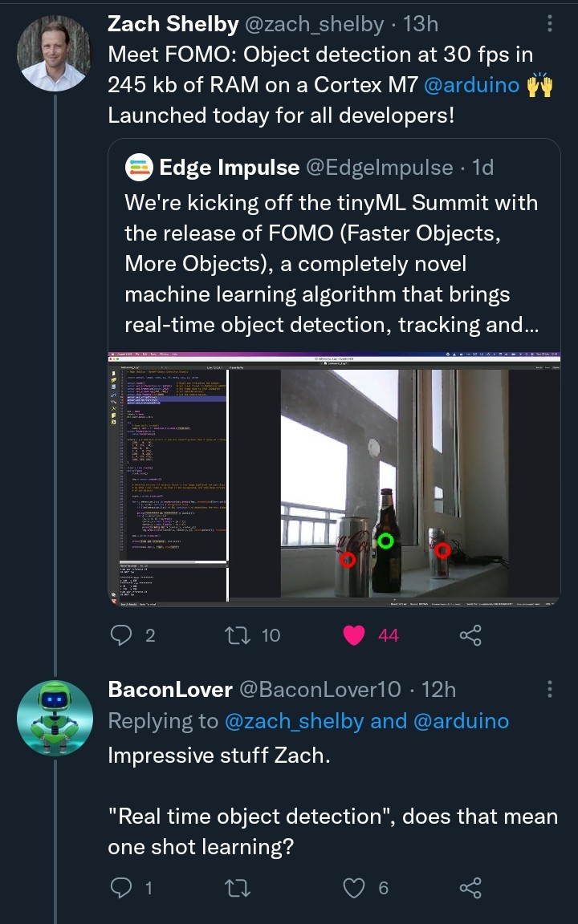Viewport: 578px width, 924px height.
Task: Like BaconLover's reply
Action: pos(354,888)
